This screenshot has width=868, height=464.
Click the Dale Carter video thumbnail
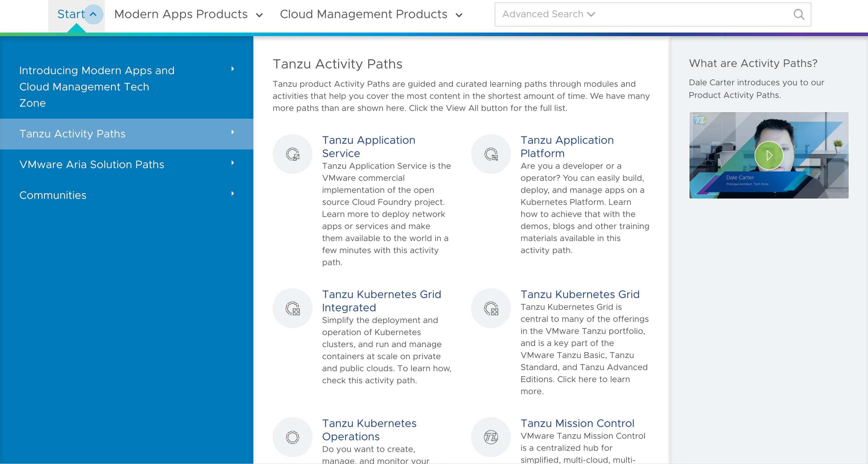click(x=768, y=155)
